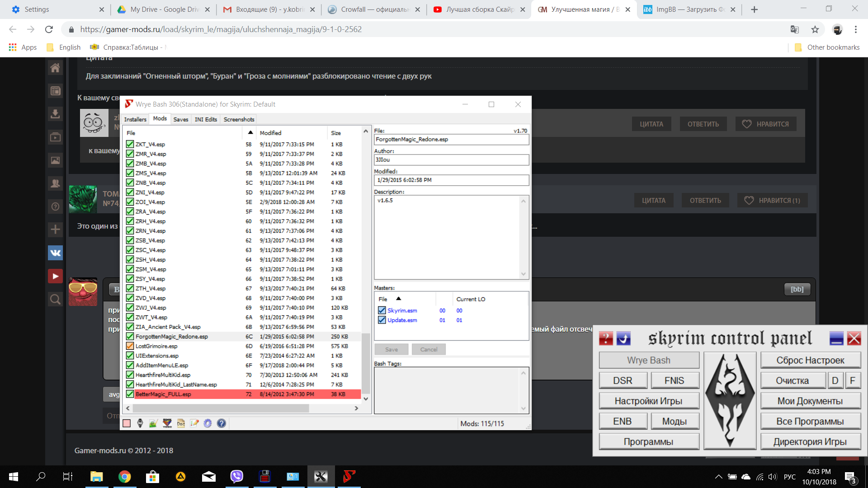Toggle the pink square button in Wrye Bash status bar
Image resolution: width=868 pixels, height=488 pixels.
tap(127, 423)
